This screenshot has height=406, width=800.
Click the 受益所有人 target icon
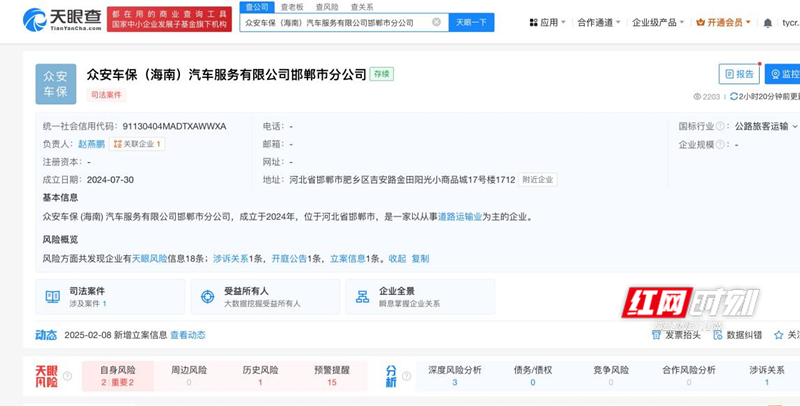(208, 296)
